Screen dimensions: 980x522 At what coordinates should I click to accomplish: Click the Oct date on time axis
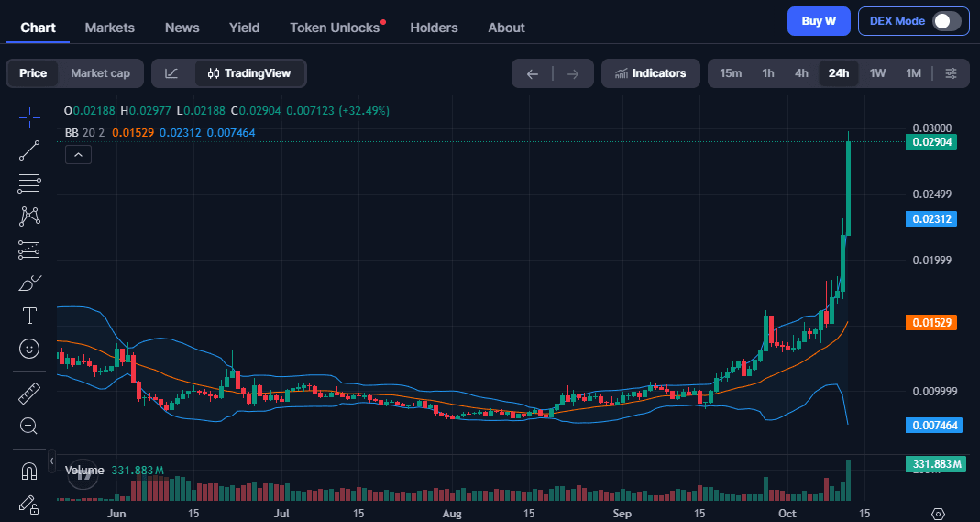click(787, 513)
